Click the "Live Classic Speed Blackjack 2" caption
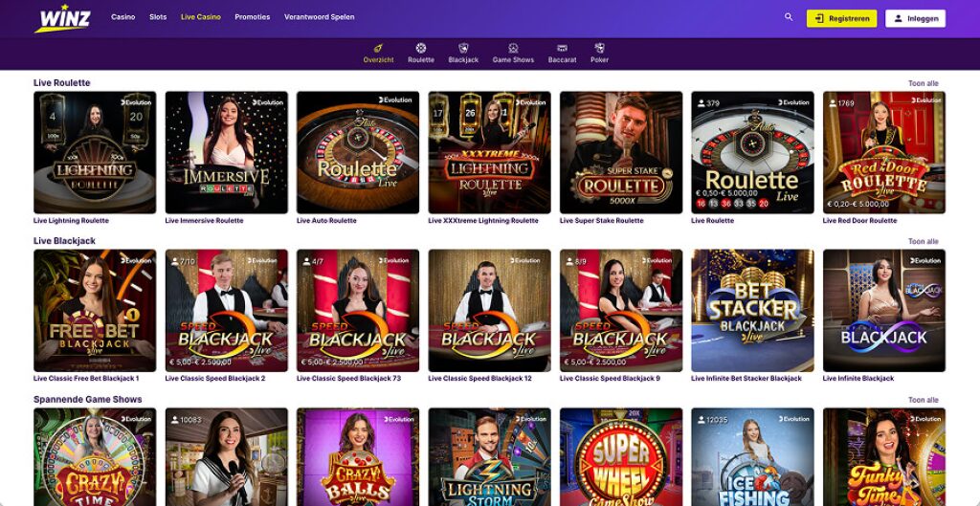Image resolution: width=980 pixels, height=506 pixels. 215,379
